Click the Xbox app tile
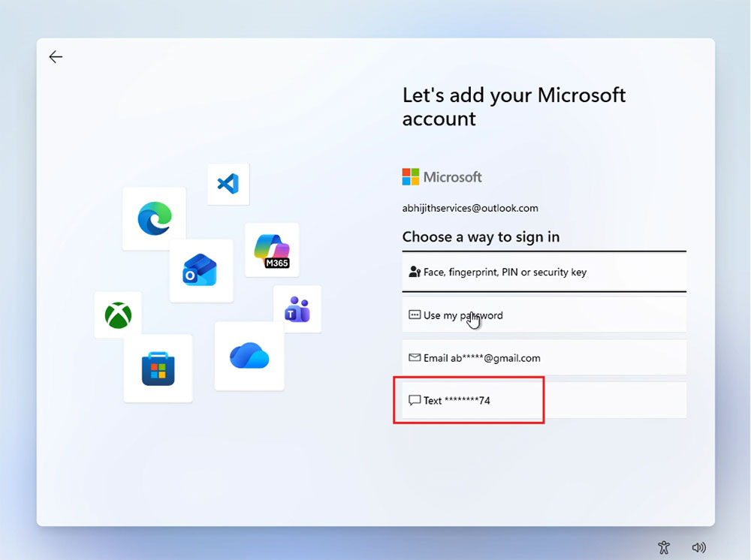 (x=118, y=315)
